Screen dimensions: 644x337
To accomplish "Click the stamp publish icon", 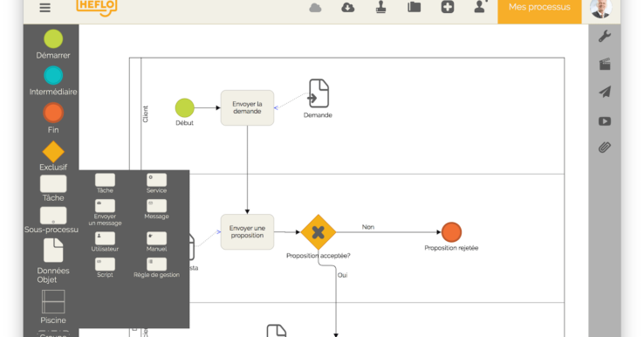I will pyautogui.click(x=381, y=7).
